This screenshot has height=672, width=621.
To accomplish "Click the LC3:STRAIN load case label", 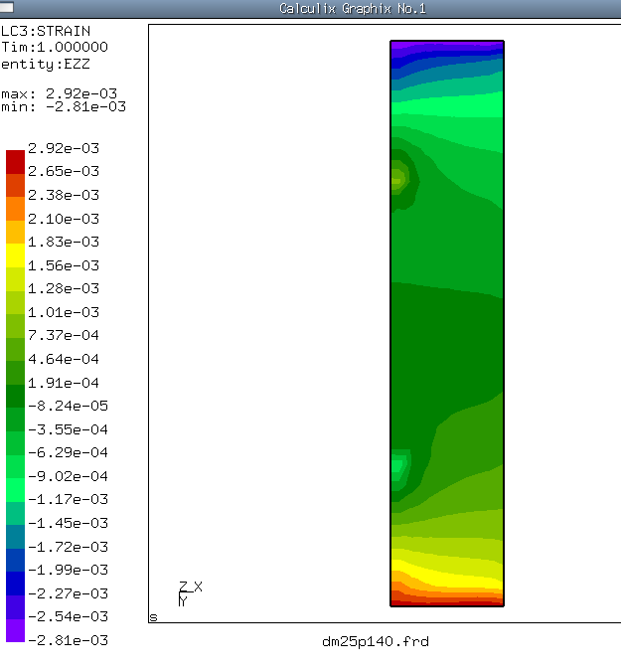I will (46, 31).
